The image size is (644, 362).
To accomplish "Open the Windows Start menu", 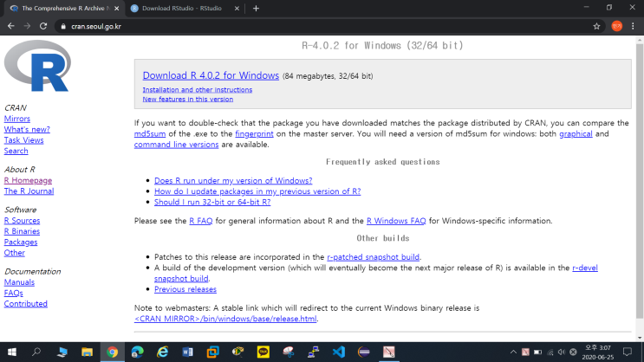I will (x=12, y=352).
